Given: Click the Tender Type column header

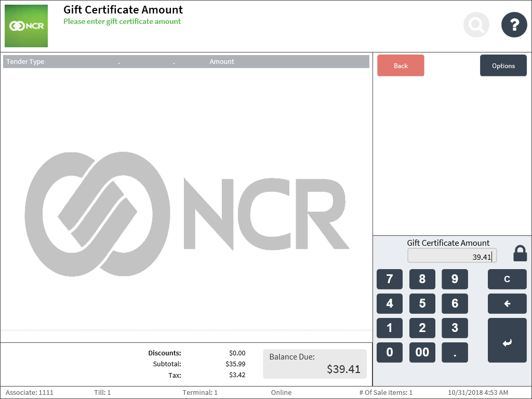Looking at the screenshot, I should pyautogui.click(x=25, y=62).
